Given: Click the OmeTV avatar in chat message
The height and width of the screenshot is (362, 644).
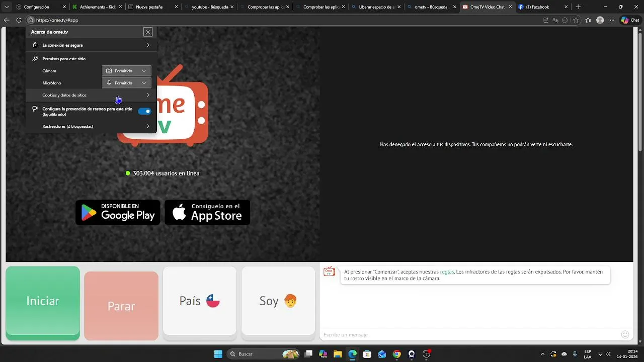Looking at the screenshot, I should [x=329, y=272].
